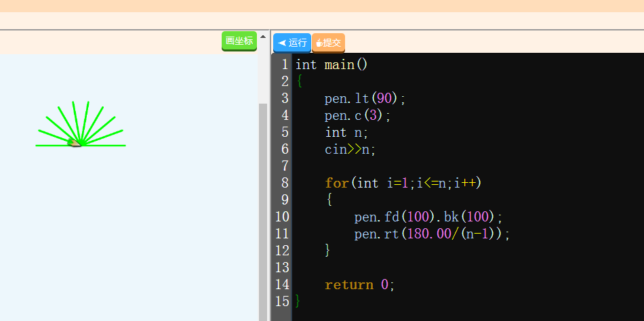Image resolution: width=644 pixels, height=321 pixels.
Task: Click the green 画坐标 button
Action: pos(239,41)
